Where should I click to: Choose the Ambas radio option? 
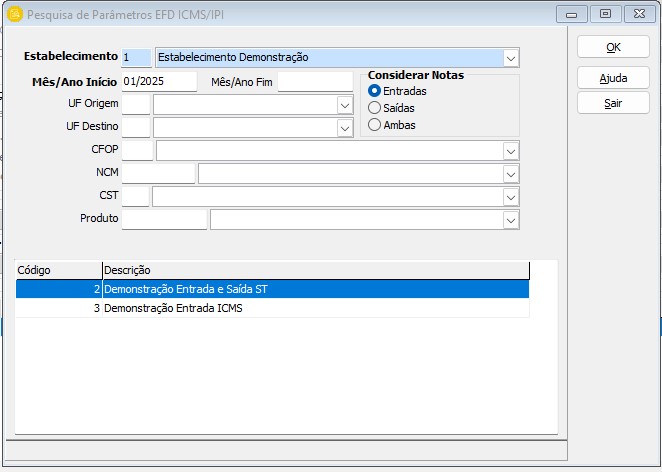(x=375, y=125)
